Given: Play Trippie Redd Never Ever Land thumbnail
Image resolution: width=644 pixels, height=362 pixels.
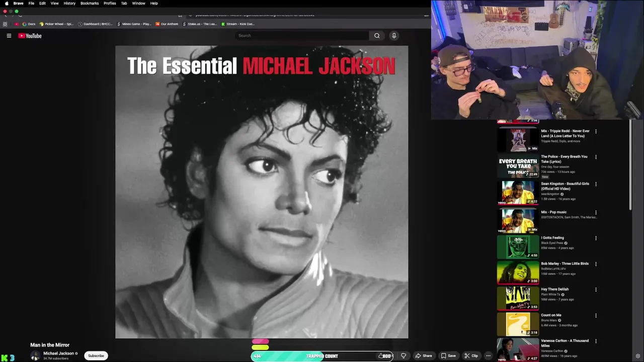Looking at the screenshot, I should point(518,140).
